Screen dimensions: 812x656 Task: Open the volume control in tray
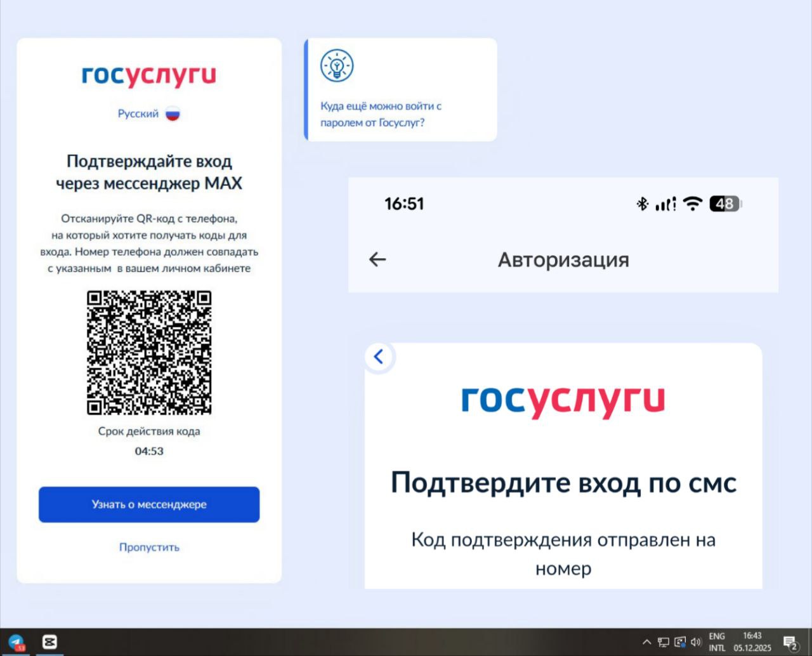696,642
